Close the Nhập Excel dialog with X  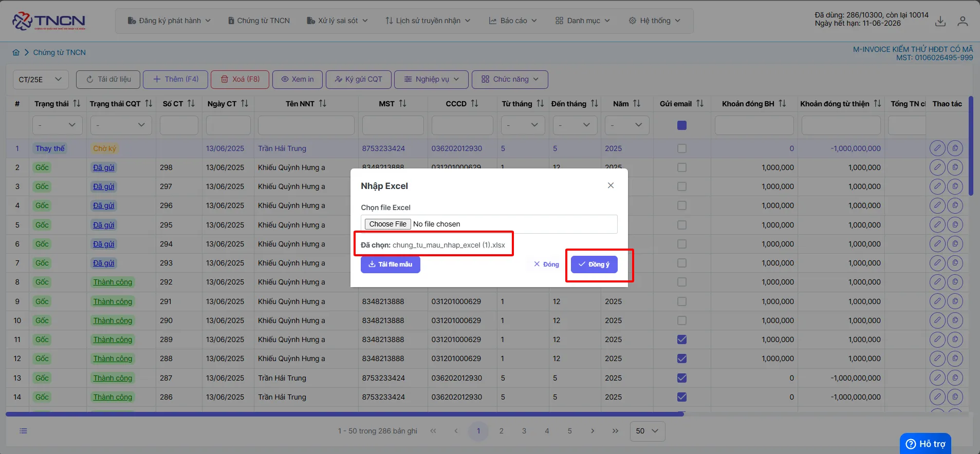(611, 185)
